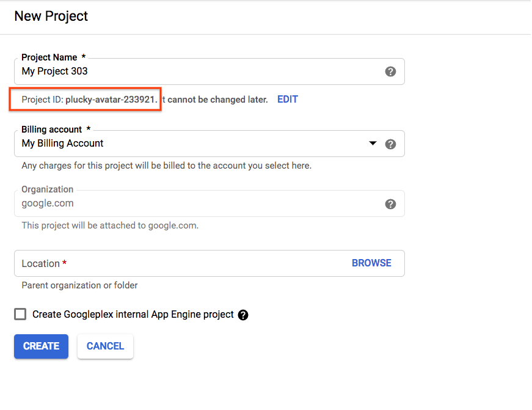Screen dimensions: 532x410
Task: Click inside the Location field
Action: [183, 263]
